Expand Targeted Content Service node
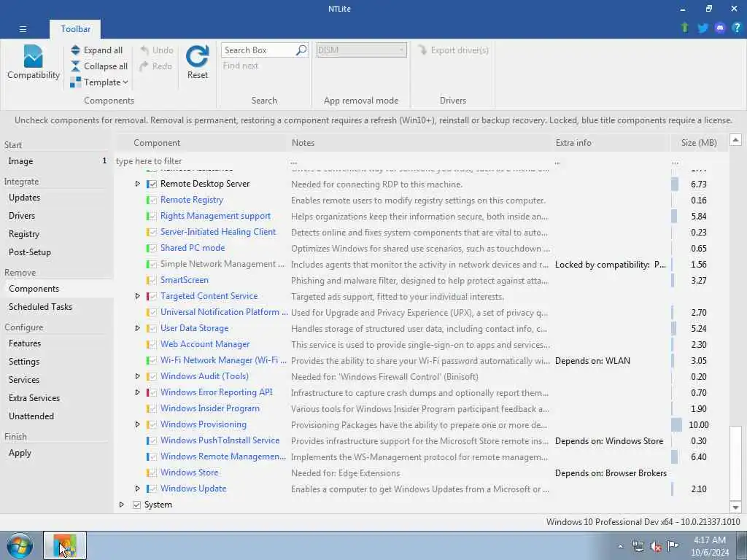The image size is (747, 560). click(x=137, y=296)
